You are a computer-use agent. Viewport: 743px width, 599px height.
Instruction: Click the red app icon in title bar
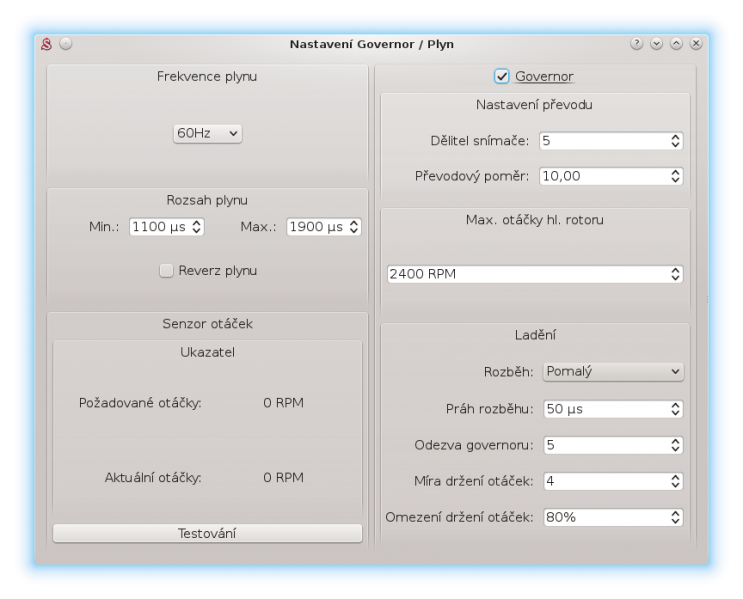[x=45, y=44]
